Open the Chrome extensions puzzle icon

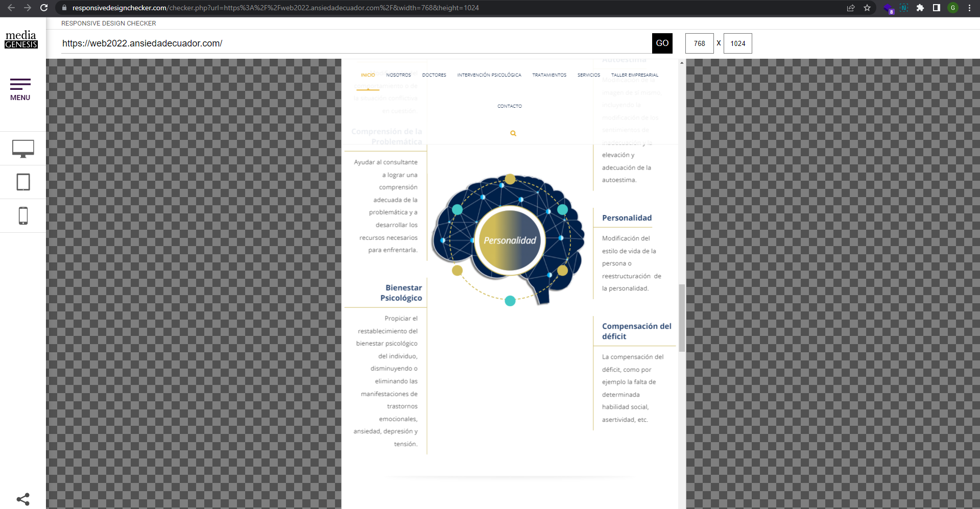point(920,8)
